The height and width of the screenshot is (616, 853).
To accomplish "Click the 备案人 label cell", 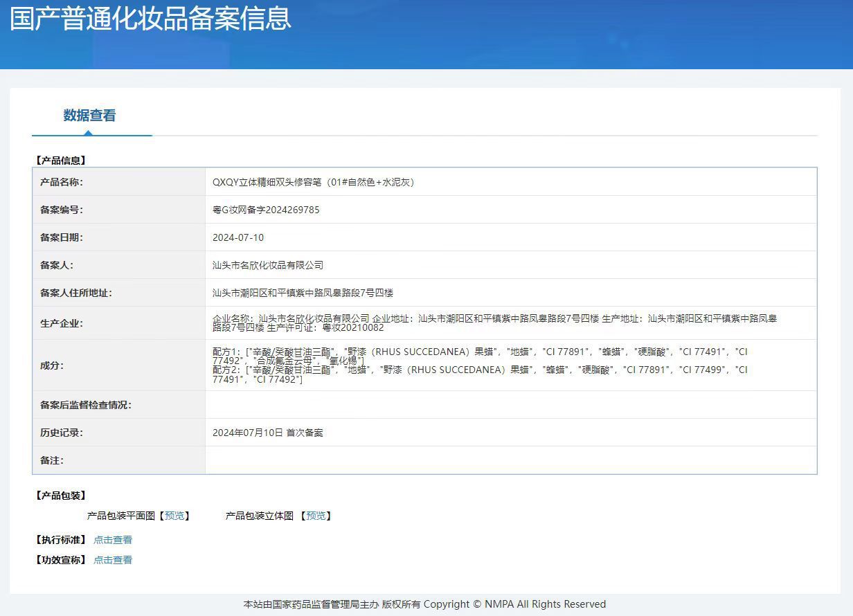I will pyautogui.click(x=119, y=265).
